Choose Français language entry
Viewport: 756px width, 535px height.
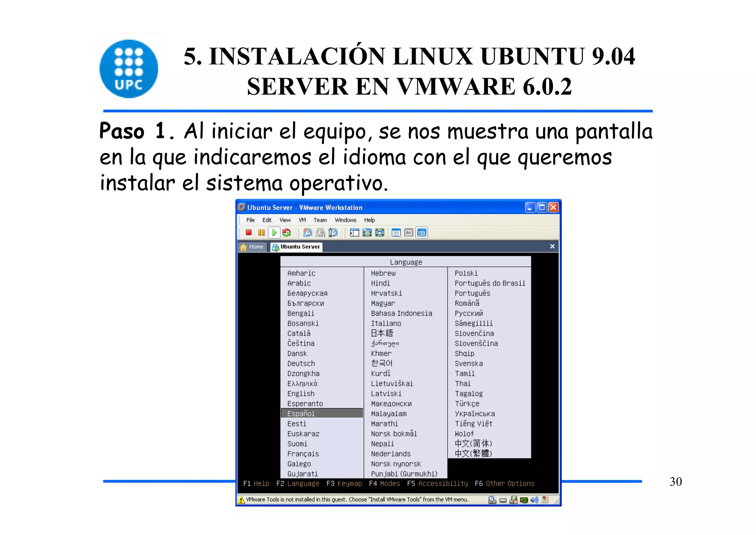tap(303, 454)
